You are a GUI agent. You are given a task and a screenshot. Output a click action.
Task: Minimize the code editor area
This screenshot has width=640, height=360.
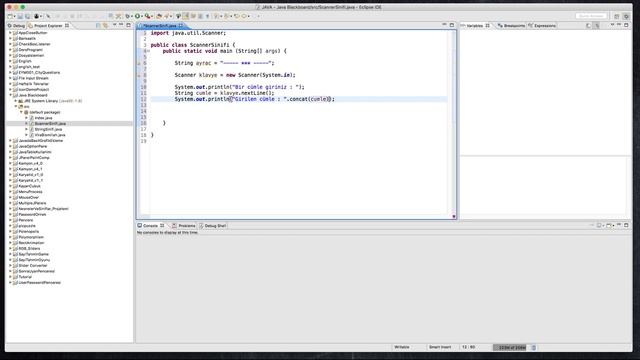444,25
